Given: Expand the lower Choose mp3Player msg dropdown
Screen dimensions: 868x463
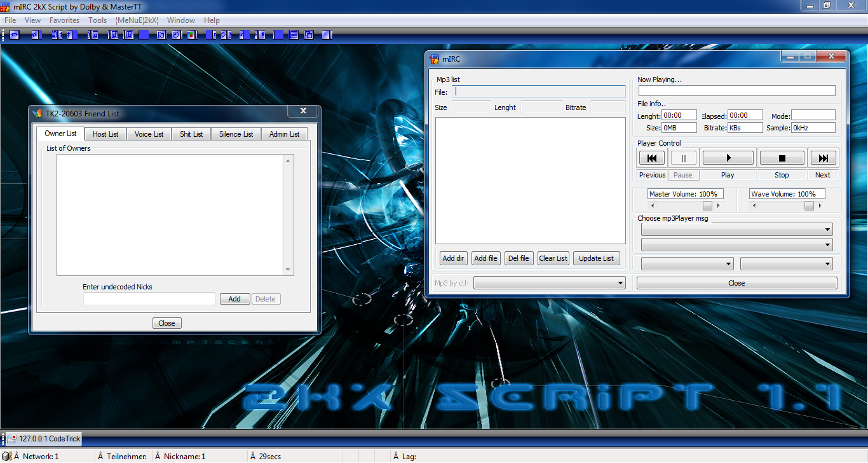Looking at the screenshot, I should point(737,244).
